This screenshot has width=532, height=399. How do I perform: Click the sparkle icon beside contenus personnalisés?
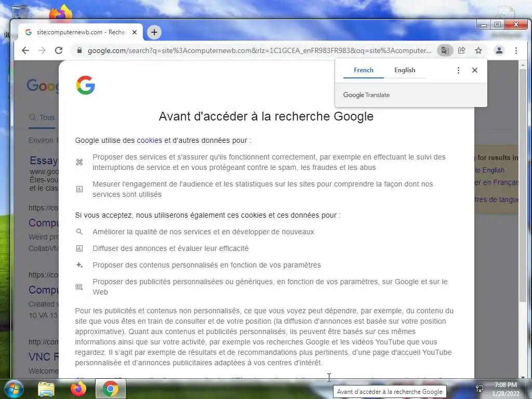(x=79, y=265)
